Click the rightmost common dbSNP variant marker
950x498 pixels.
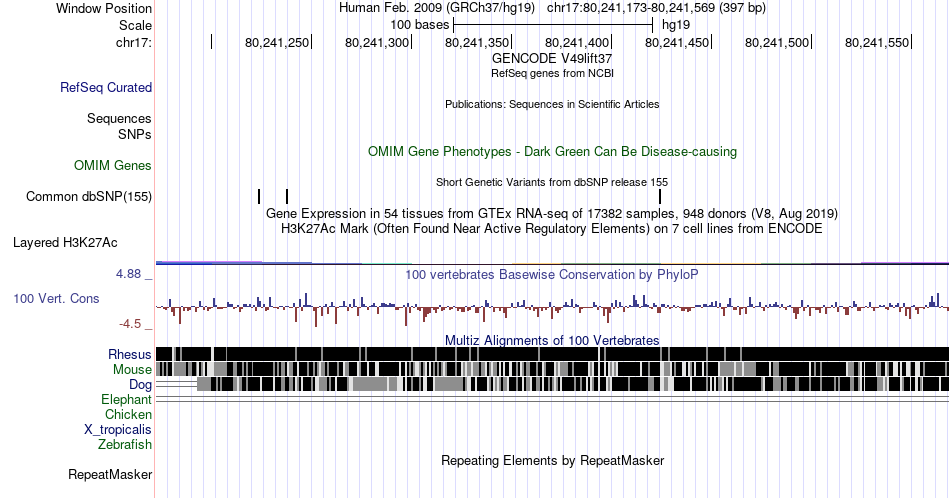coord(660,196)
